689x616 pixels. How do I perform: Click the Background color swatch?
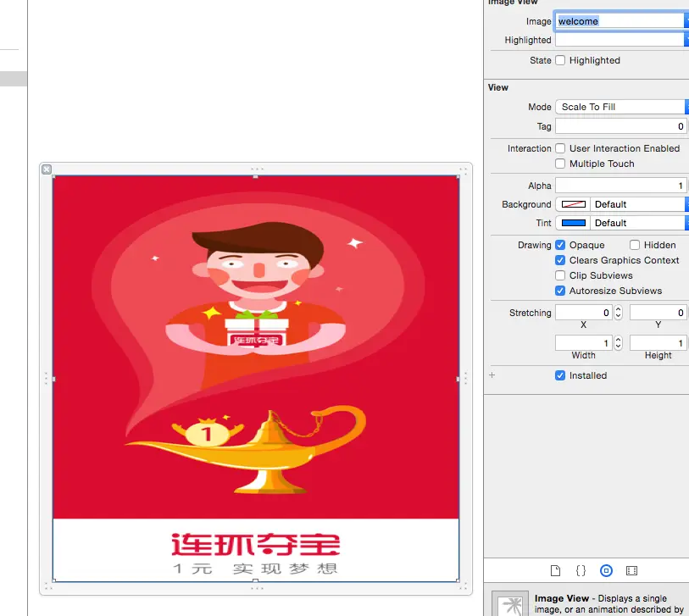click(x=574, y=204)
